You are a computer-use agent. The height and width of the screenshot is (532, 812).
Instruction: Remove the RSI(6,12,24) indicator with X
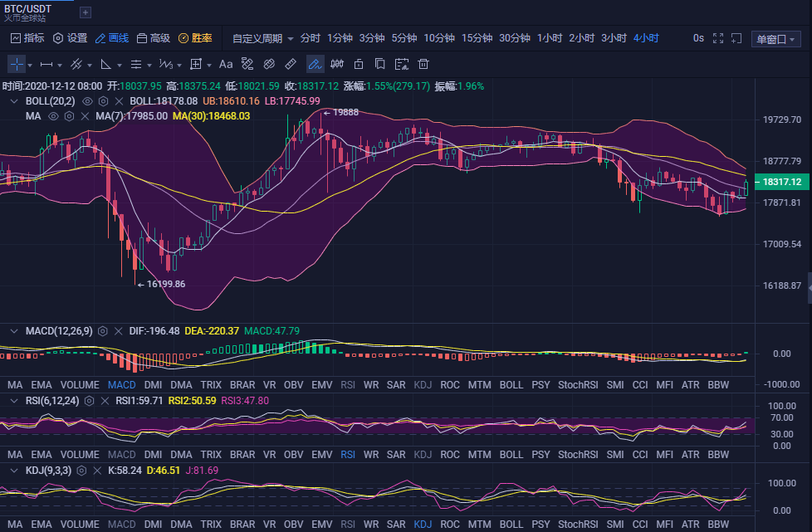click(x=105, y=401)
